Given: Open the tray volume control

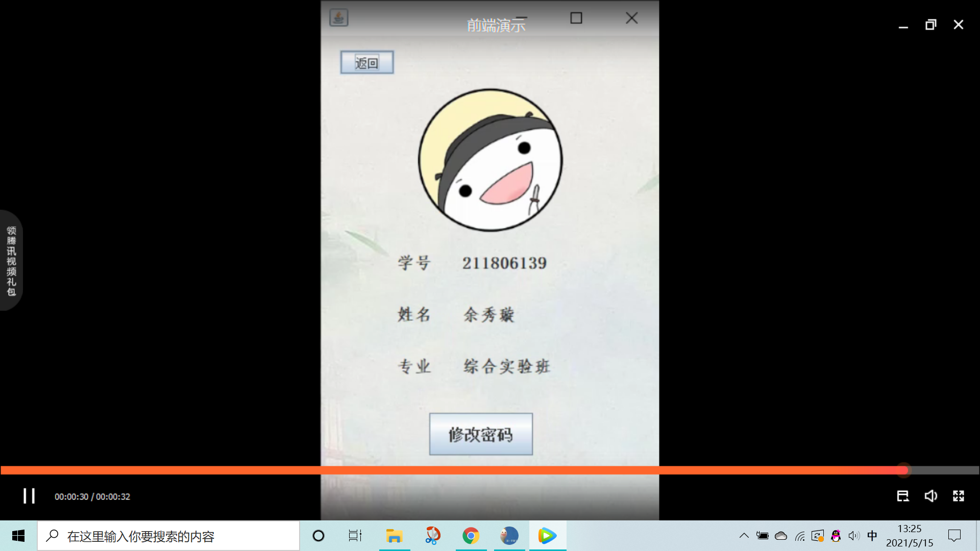Looking at the screenshot, I should (x=854, y=536).
